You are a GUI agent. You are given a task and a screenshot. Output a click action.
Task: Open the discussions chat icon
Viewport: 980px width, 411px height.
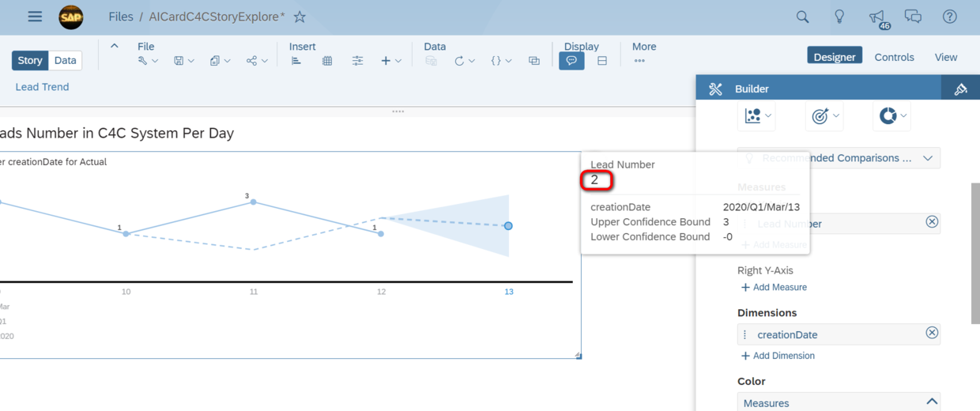(913, 17)
